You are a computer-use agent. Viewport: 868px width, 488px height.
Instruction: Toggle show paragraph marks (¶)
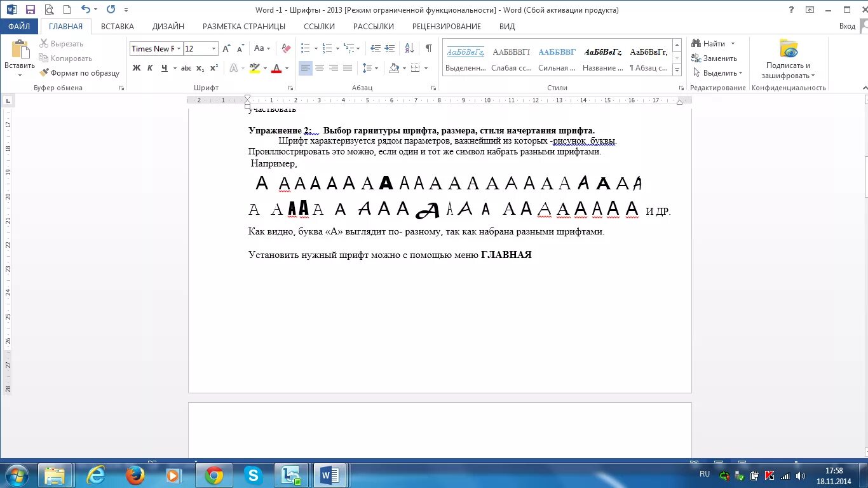[429, 48]
